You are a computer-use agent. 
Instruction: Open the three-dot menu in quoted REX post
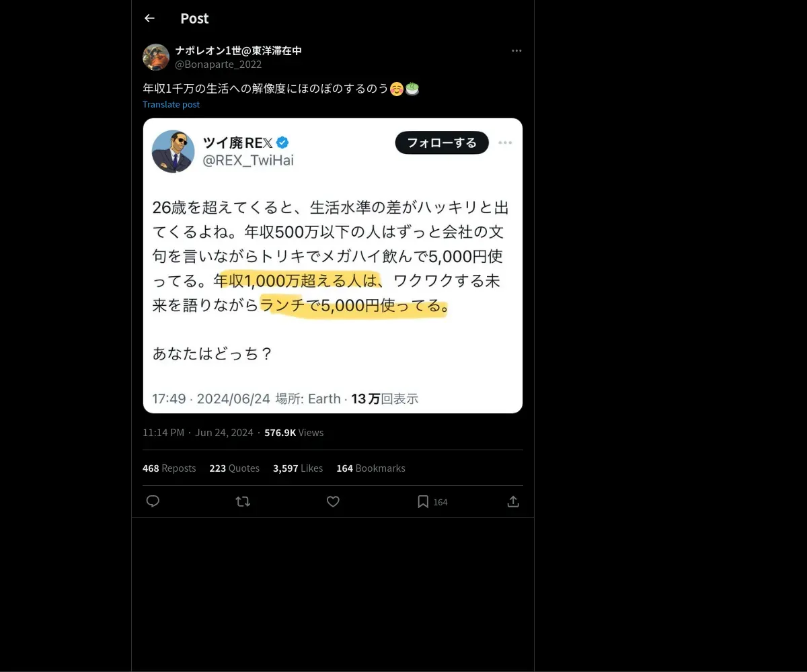(x=505, y=142)
